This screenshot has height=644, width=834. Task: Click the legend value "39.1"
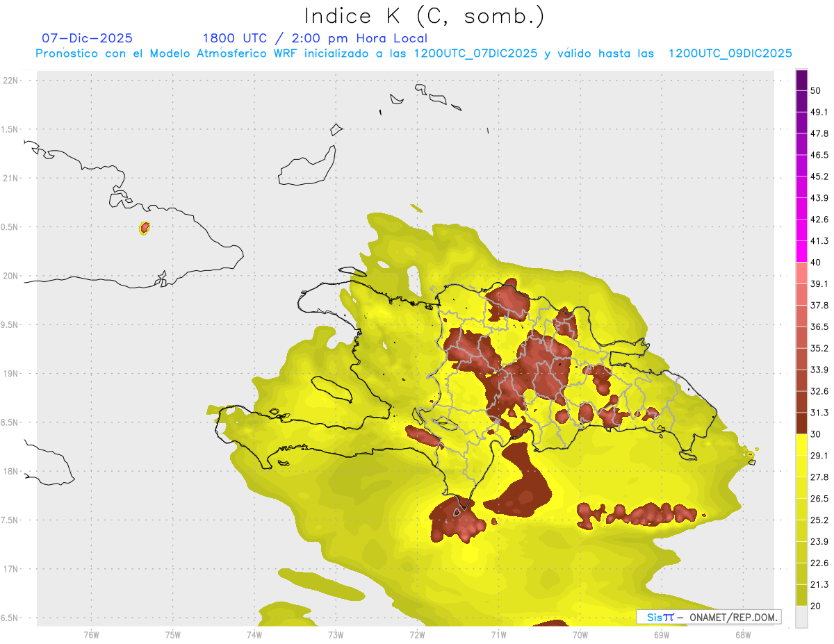(x=819, y=283)
